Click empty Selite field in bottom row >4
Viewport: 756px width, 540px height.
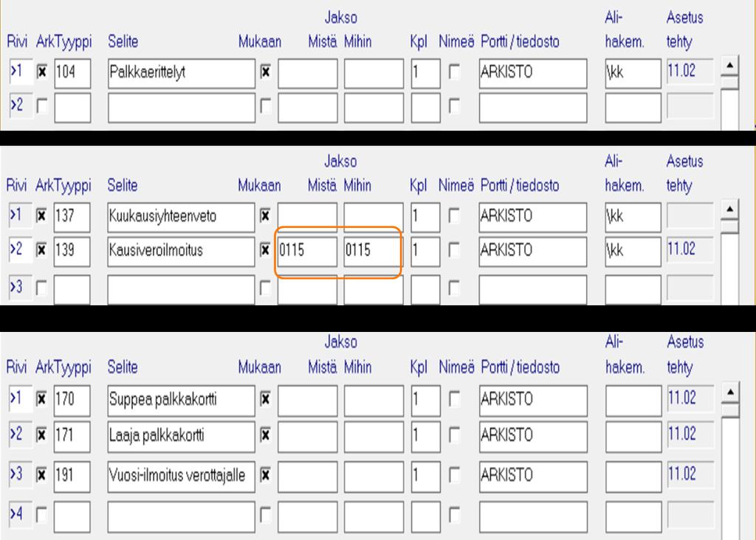[181, 515]
